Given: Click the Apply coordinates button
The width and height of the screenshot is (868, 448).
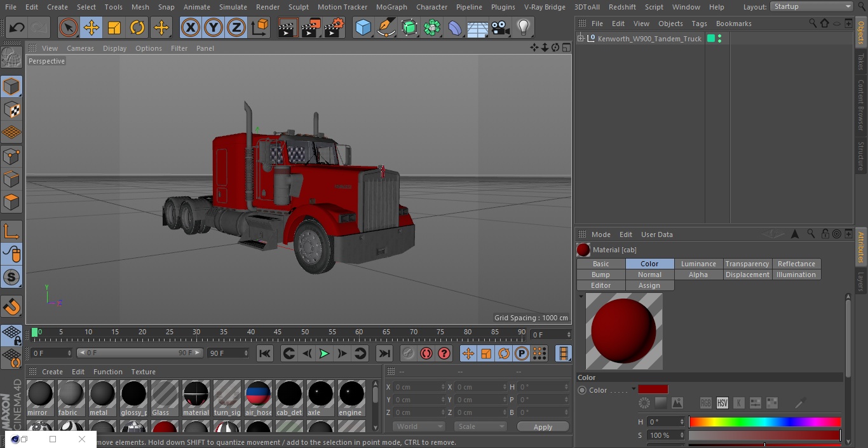Looking at the screenshot, I should pos(543,427).
